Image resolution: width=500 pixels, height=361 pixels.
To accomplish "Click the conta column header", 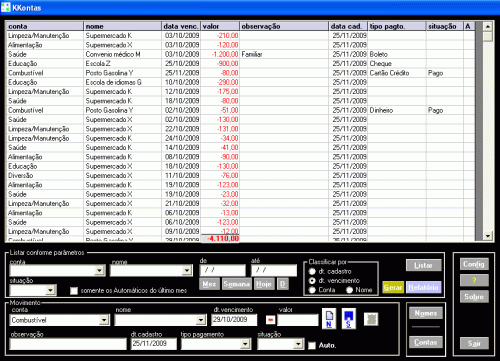I will 45,26.
